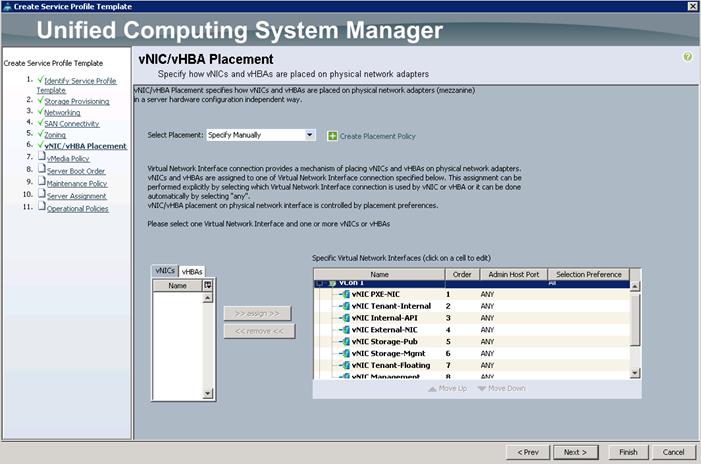Click the vNIC Tenant-Internal adapter icon

(x=346, y=306)
